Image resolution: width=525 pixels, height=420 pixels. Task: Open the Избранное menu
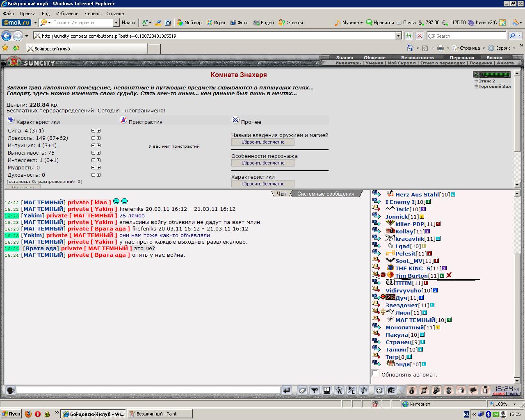click(67, 14)
